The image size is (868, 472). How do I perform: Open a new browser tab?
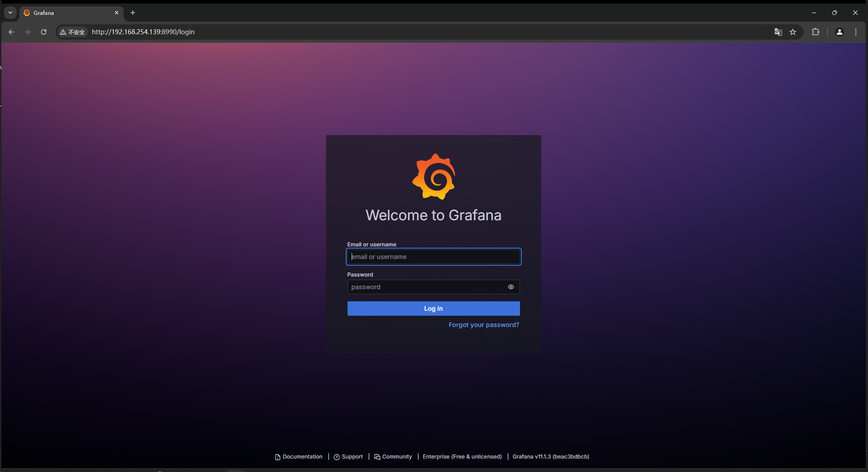[x=133, y=13]
